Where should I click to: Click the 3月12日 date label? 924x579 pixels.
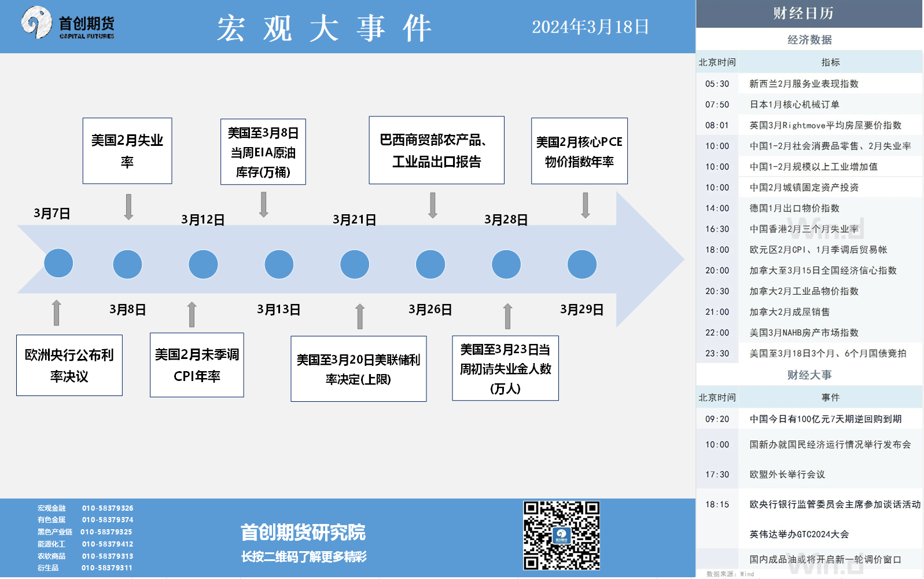[x=203, y=219]
